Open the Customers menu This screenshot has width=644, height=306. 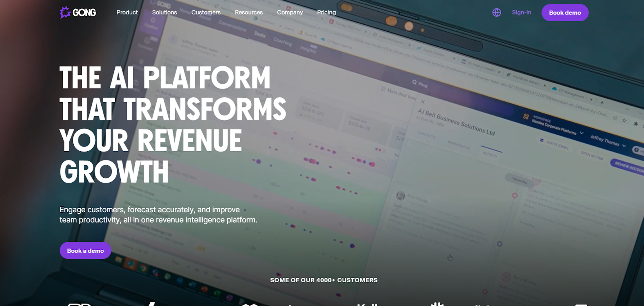(206, 12)
